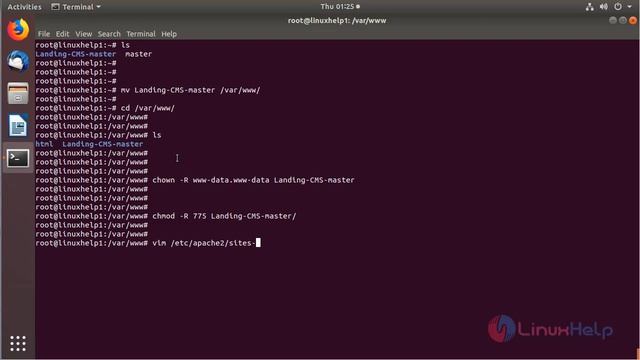This screenshot has height=360, width=640.
Task: Maximize the terminal window
Action: 623,20
